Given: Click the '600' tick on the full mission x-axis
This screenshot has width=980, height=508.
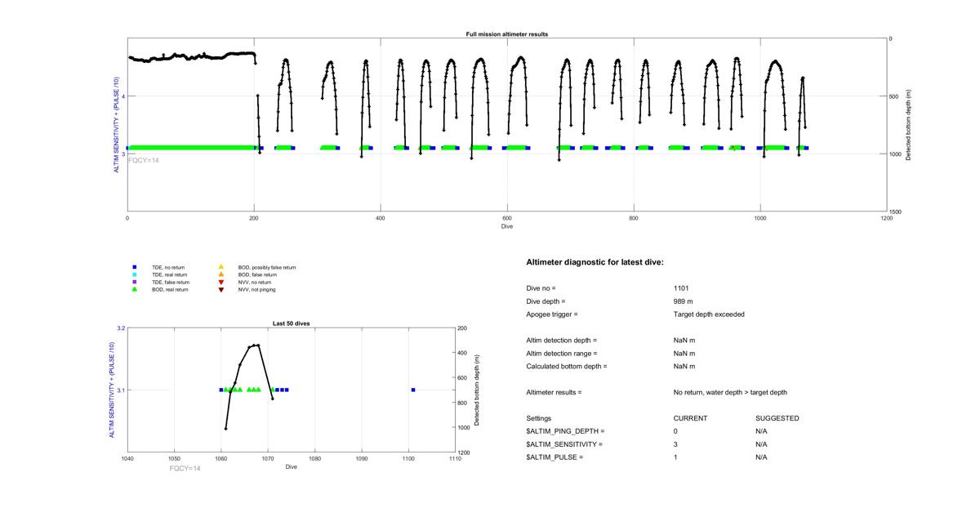Looking at the screenshot, I should (x=507, y=218).
